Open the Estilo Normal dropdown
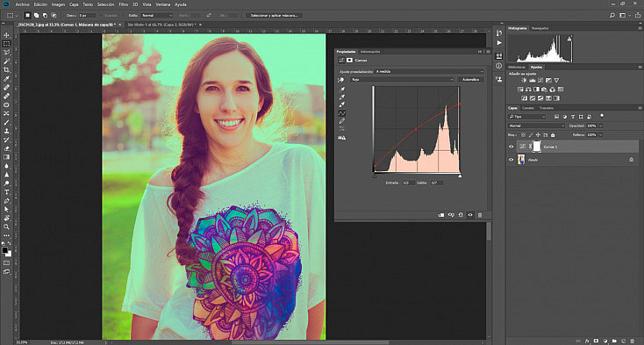The height and width of the screenshot is (345, 644). click(156, 15)
